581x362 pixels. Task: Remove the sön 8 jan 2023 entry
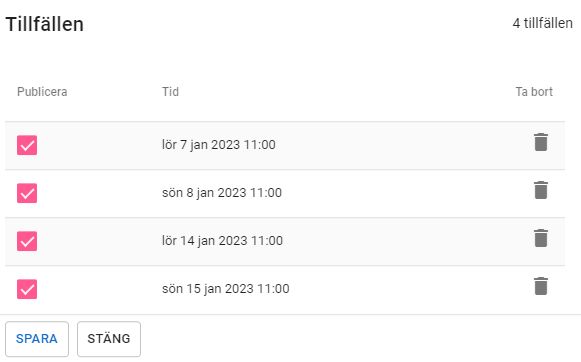click(541, 190)
